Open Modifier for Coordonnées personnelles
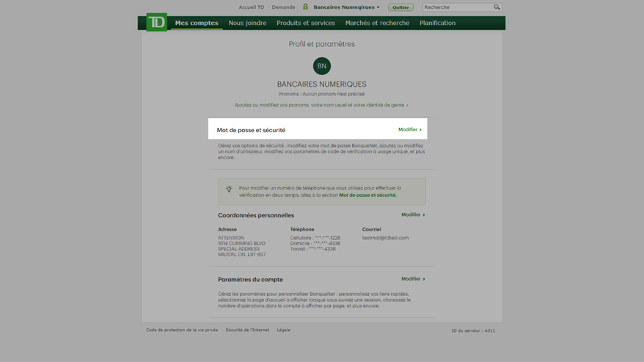Image resolution: width=644 pixels, height=362 pixels. (x=412, y=215)
